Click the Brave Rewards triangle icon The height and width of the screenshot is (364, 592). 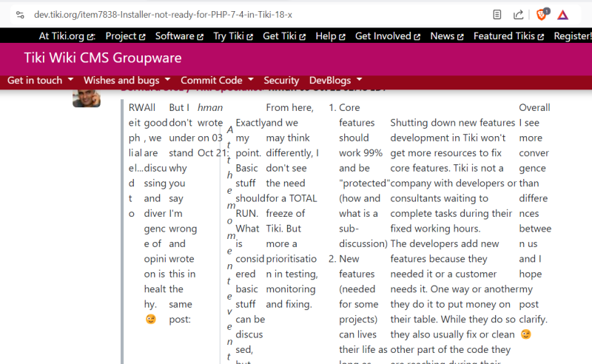(x=562, y=15)
